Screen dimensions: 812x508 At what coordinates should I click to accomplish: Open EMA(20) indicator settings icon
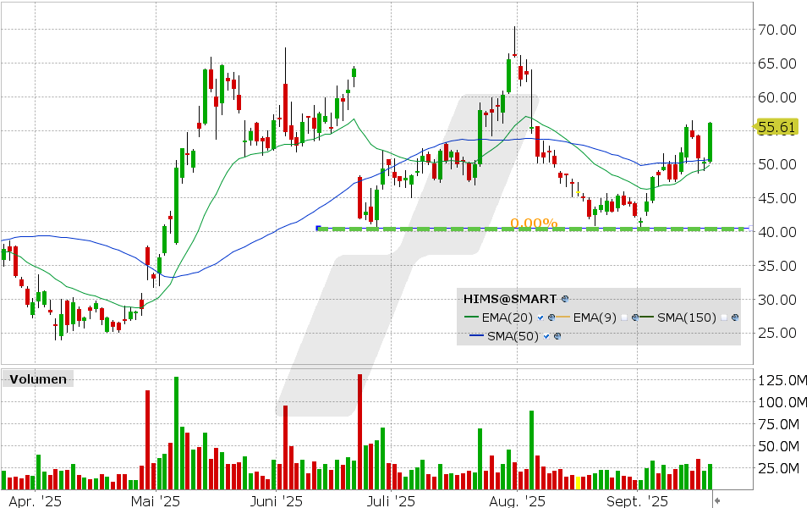(550, 317)
